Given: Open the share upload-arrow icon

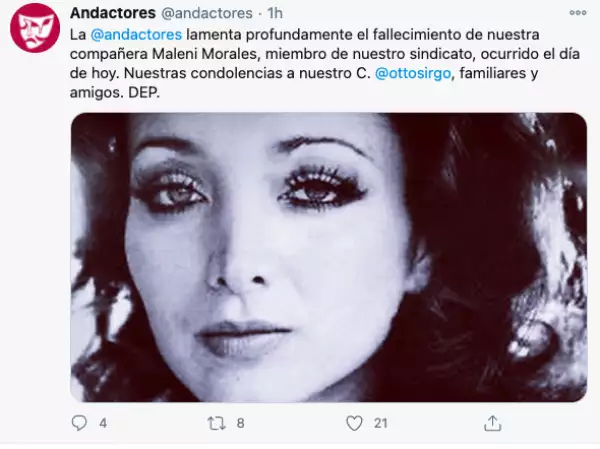Looking at the screenshot, I should pyautogui.click(x=492, y=423).
